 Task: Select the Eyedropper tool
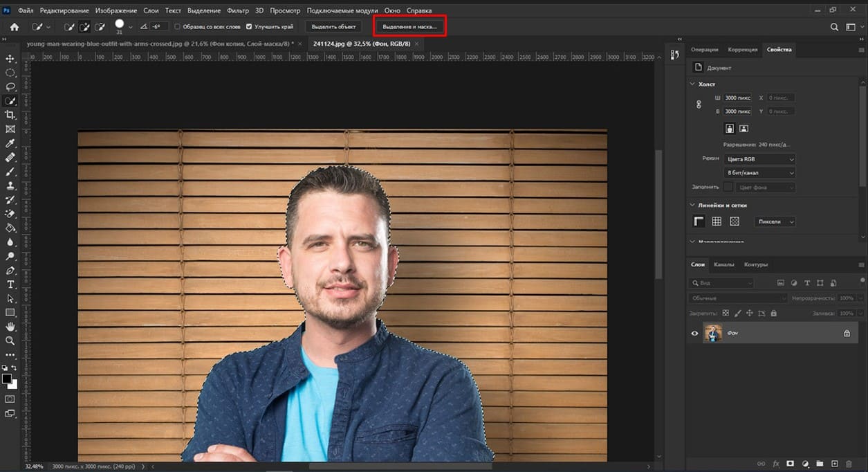(x=10, y=143)
